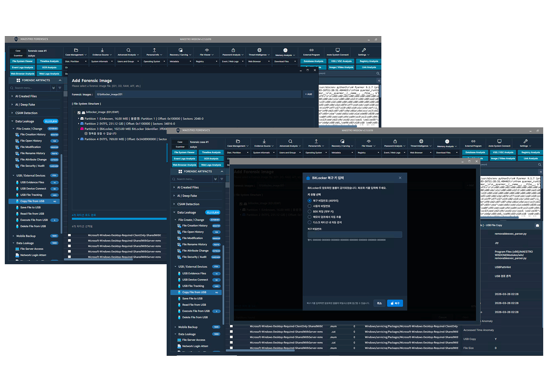The width and height of the screenshot is (548, 392).
Task: Select 디스크 파티션 내 자동 검색 radio option
Action: (310, 222)
